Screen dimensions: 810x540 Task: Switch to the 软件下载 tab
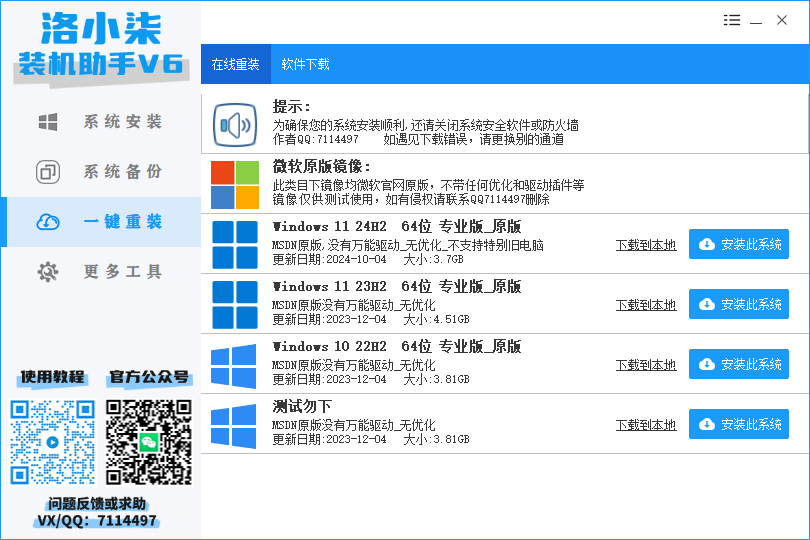(x=305, y=64)
